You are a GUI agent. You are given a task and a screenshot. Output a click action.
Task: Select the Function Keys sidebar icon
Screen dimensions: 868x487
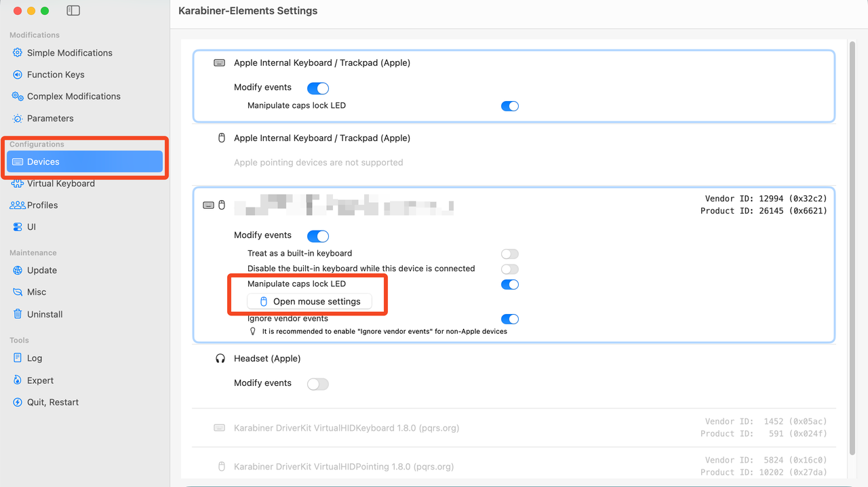(x=18, y=75)
